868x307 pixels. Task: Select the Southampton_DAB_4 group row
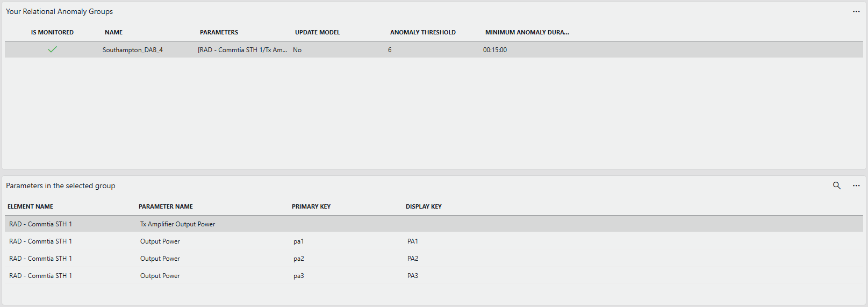[133, 50]
